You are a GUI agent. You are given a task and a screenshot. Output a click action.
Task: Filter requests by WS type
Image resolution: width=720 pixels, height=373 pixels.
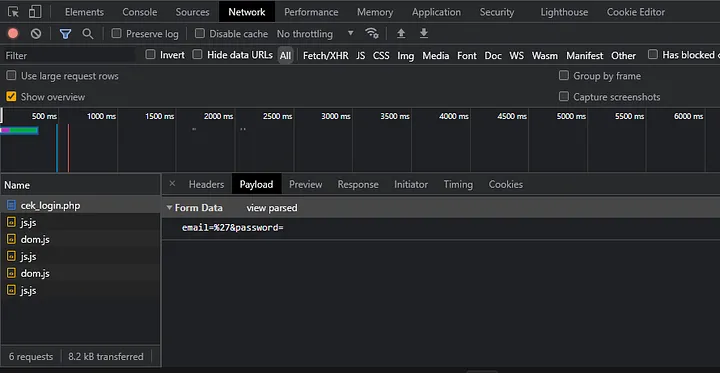click(x=517, y=56)
